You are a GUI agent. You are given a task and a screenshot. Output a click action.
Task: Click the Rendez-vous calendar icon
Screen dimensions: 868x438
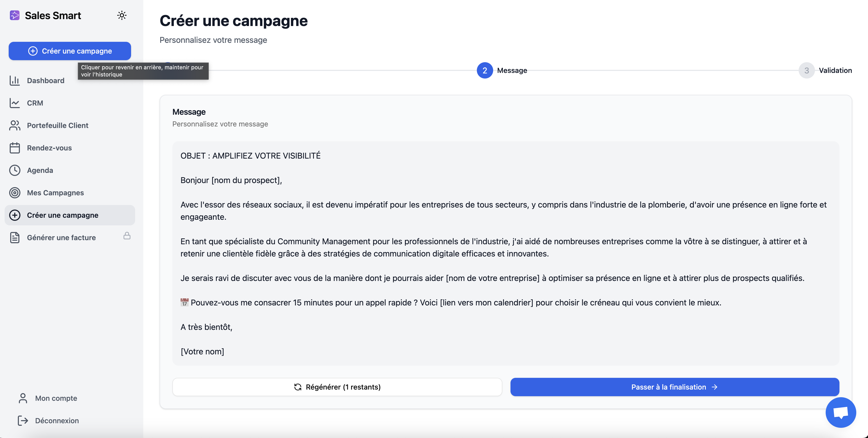pyautogui.click(x=15, y=148)
